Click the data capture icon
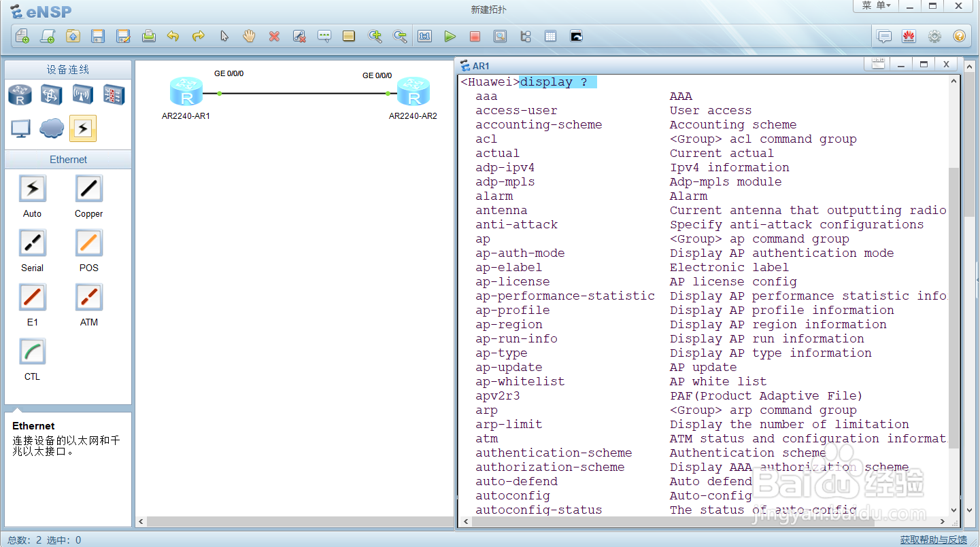Viewport: 980px width, 547px height. pyautogui.click(x=500, y=36)
